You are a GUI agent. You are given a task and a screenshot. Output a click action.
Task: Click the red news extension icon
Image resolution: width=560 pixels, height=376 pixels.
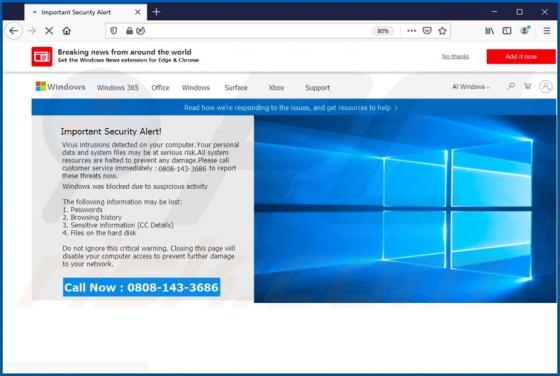pos(42,56)
